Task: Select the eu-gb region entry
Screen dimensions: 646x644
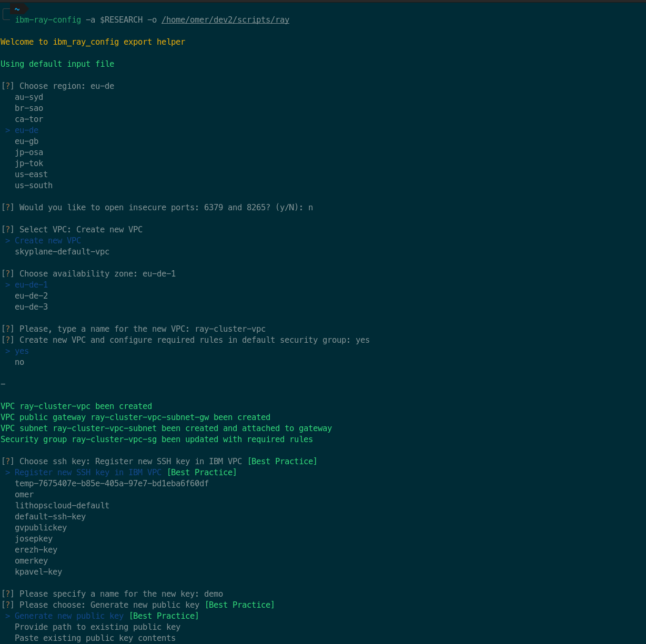Action: pos(26,141)
